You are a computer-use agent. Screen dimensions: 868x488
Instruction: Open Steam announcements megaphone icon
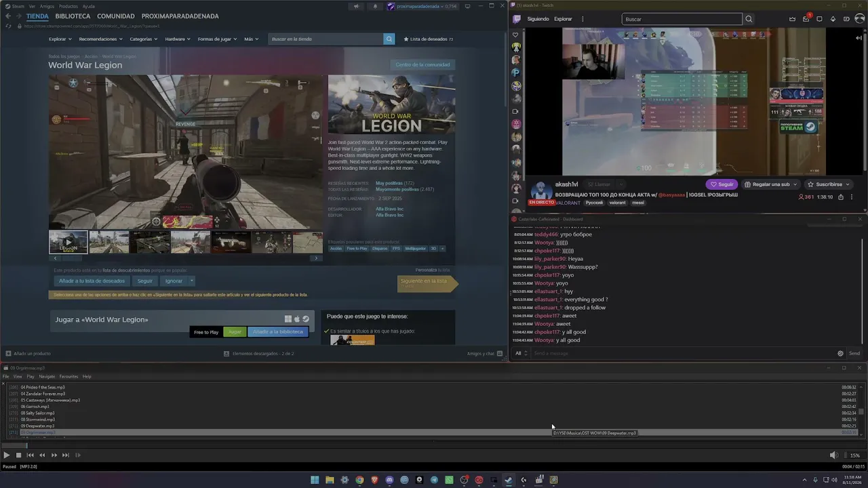[356, 6]
